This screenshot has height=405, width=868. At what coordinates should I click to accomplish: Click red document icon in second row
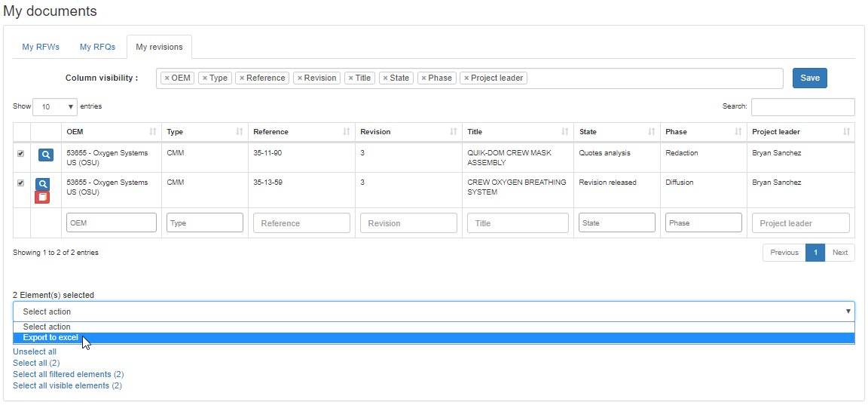[43, 198]
